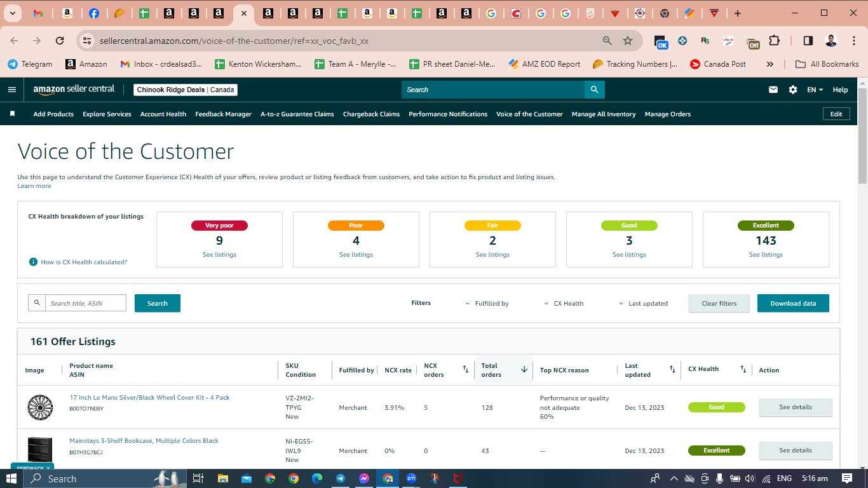Open See listings under Fair
The width and height of the screenshot is (868, 488).
pyautogui.click(x=492, y=255)
